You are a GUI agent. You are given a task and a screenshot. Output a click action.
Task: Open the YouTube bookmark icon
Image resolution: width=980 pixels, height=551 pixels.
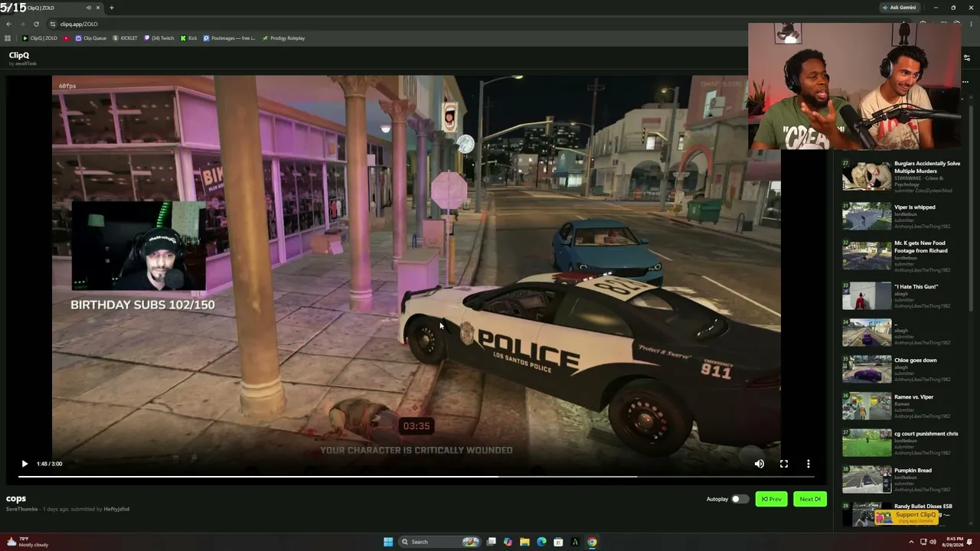66,38
